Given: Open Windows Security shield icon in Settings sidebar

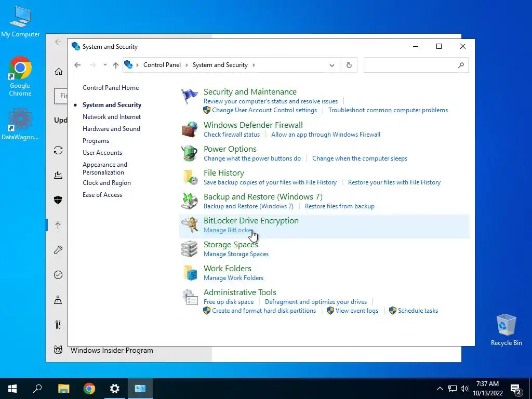Looking at the screenshot, I should pos(58,200).
